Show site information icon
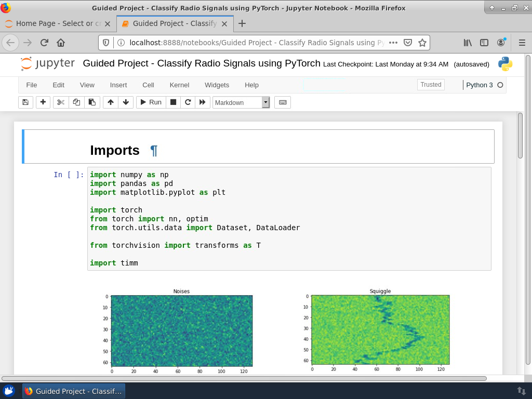The image size is (532, 399). [121, 43]
